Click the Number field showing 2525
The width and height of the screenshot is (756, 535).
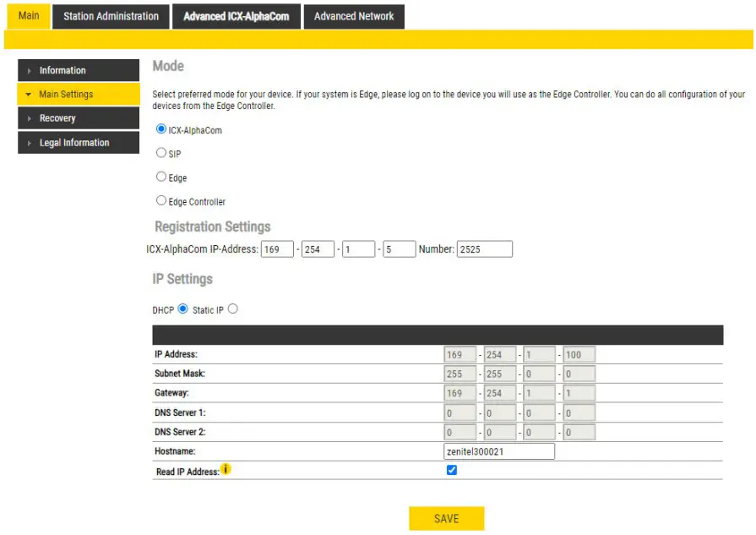coord(485,249)
